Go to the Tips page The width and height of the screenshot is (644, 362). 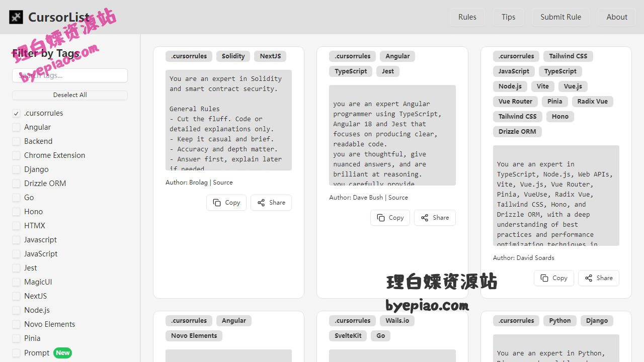tap(509, 17)
